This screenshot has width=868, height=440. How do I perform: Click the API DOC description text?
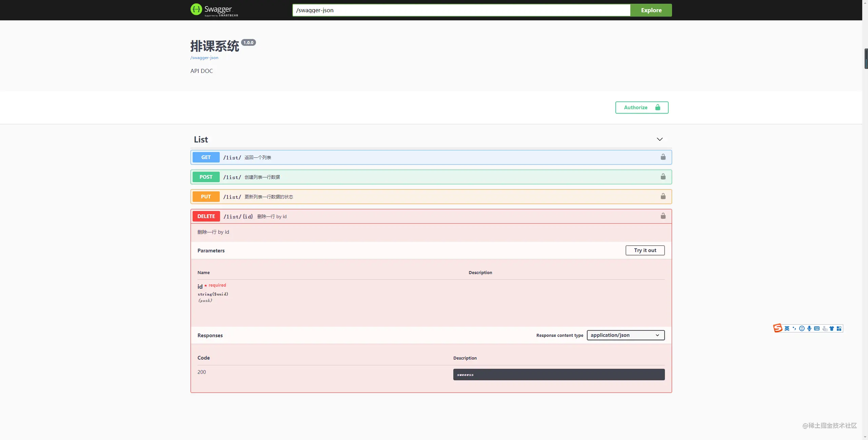pos(201,71)
